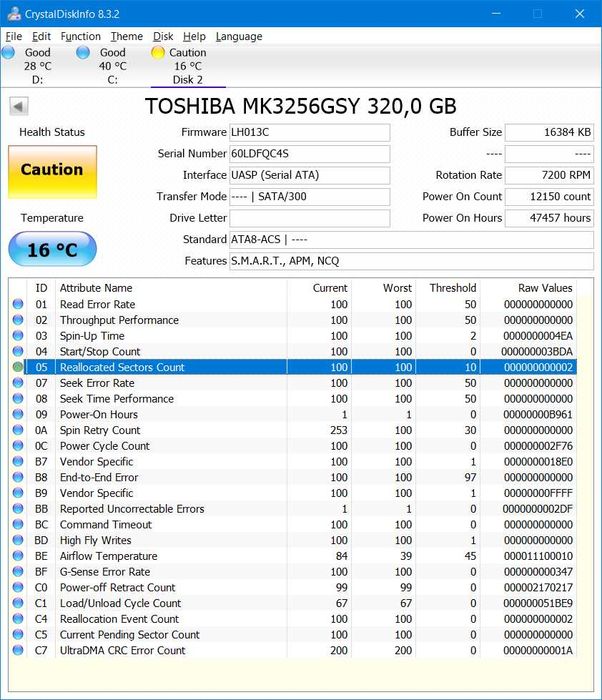Click the Transfer Mode field SATA/300
The image size is (602, 700).
pos(309,196)
